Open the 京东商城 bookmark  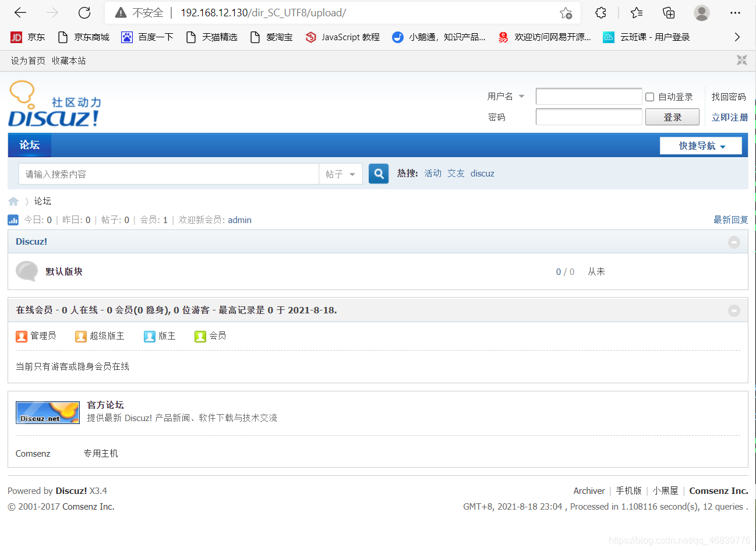coord(84,37)
